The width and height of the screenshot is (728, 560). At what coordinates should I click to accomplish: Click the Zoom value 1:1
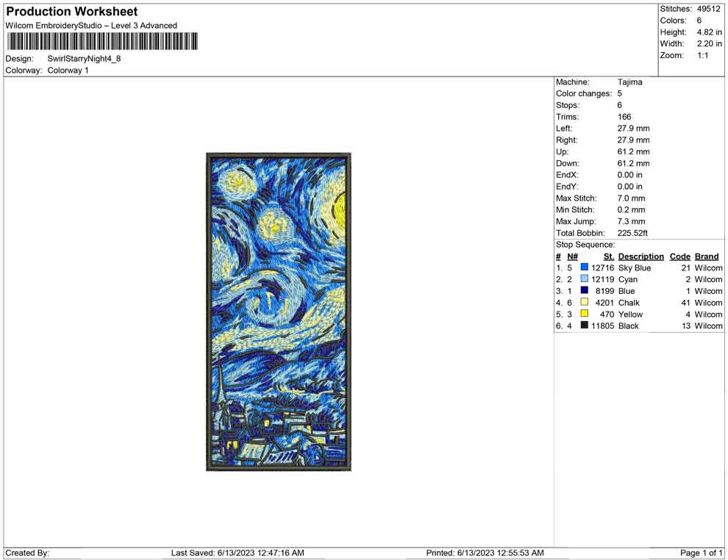click(x=702, y=55)
